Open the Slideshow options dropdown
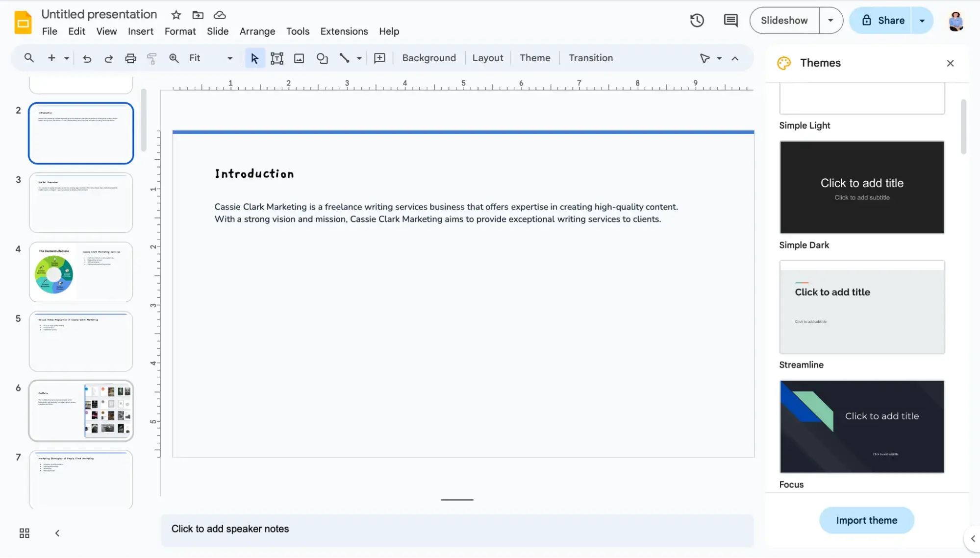The image size is (980, 558). tap(830, 20)
